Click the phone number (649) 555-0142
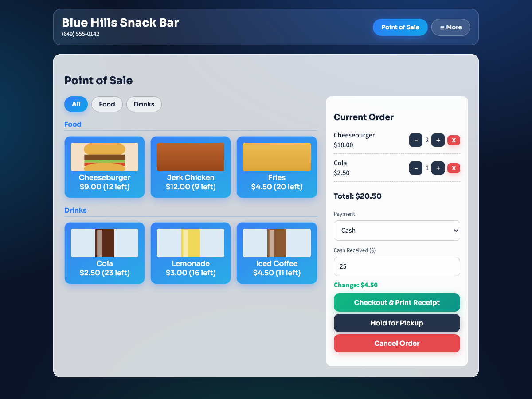Viewport: 532px width, 399px height. click(x=80, y=34)
